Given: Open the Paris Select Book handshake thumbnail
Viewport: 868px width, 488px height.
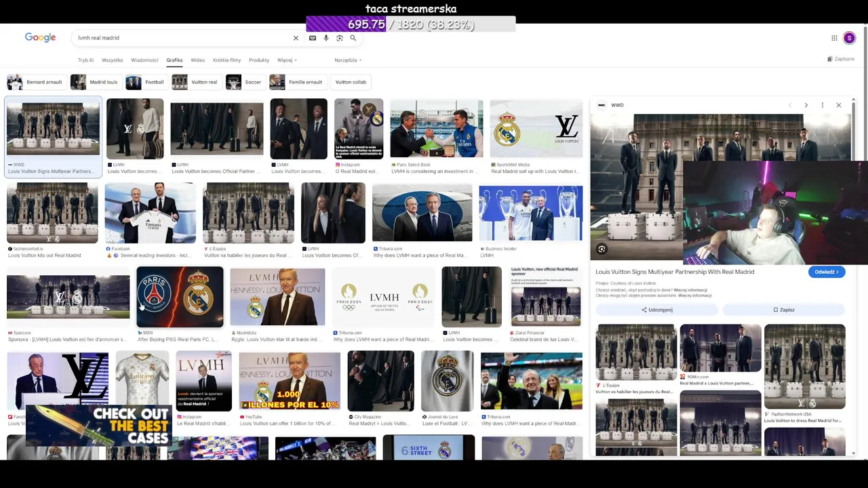Looking at the screenshot, I should 437,129.
